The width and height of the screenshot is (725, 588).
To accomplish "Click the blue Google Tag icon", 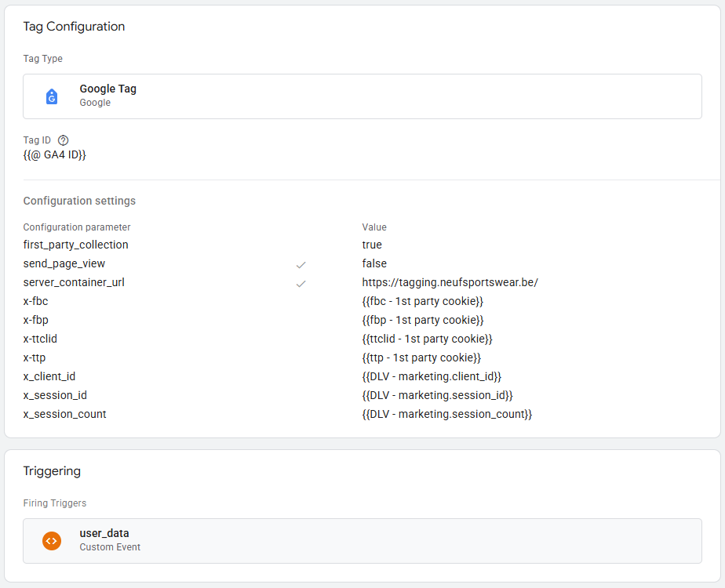I will coord(52,96).
